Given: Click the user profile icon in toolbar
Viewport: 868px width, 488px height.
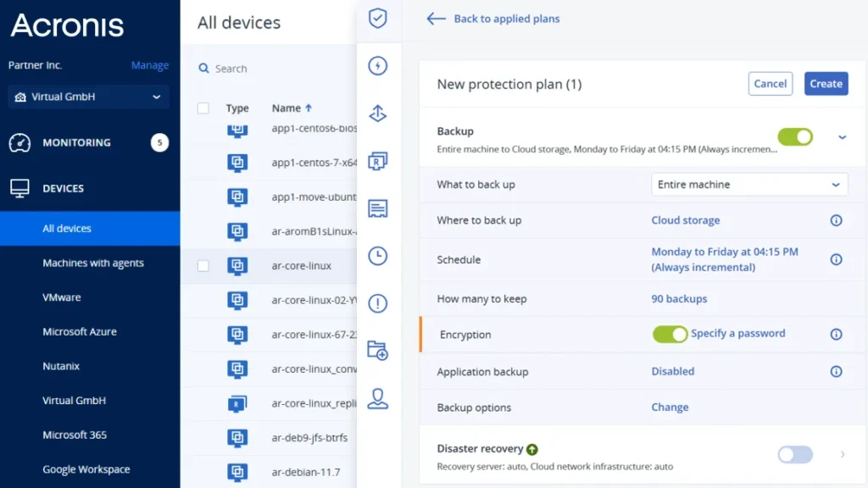Looking at the screenshot, I should point(378,398).
